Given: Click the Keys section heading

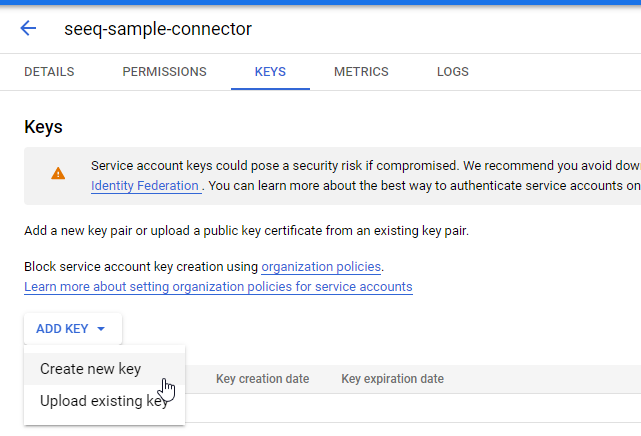Looking at the screenshot, I should point(43,127).
